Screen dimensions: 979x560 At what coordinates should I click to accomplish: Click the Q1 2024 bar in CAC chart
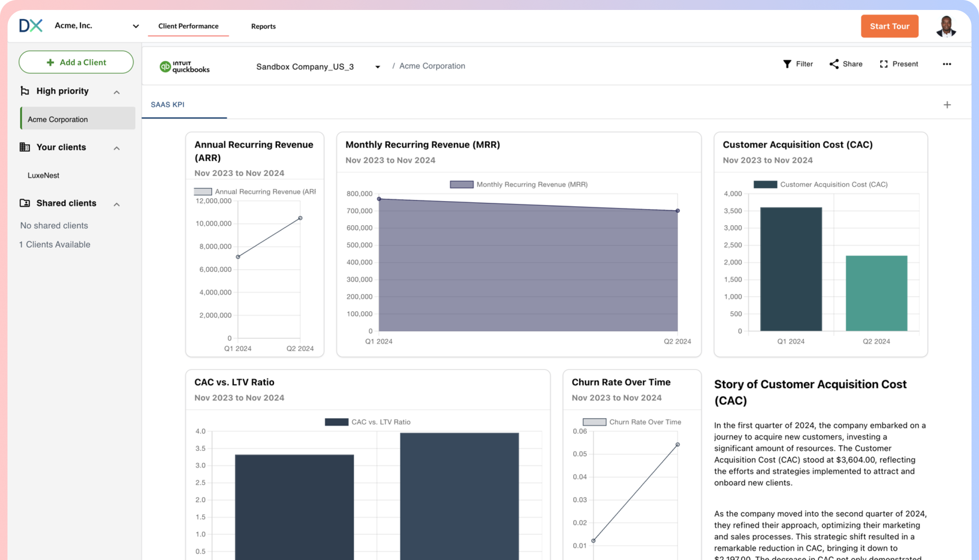(x=791, y=269)
